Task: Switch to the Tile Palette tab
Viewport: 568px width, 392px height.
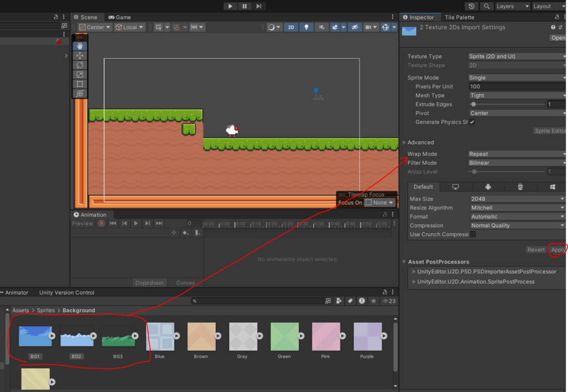Action: point(459,17)
